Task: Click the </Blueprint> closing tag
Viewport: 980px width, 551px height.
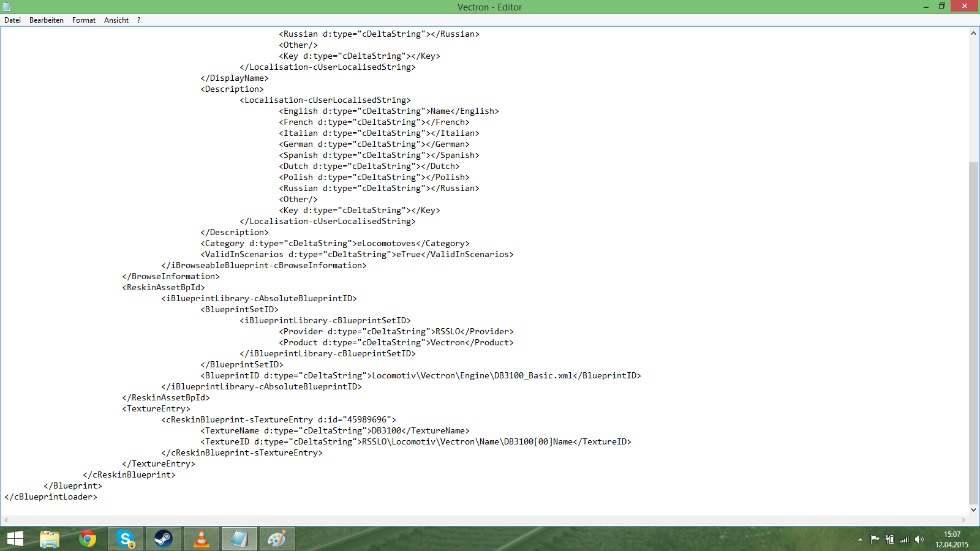Action: 73,486
